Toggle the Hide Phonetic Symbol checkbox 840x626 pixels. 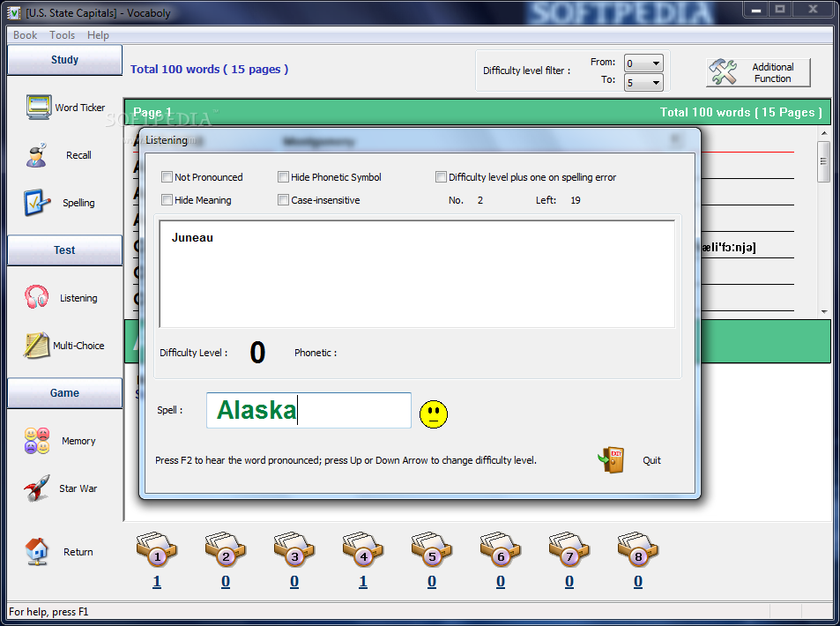(x=283, y=177)
